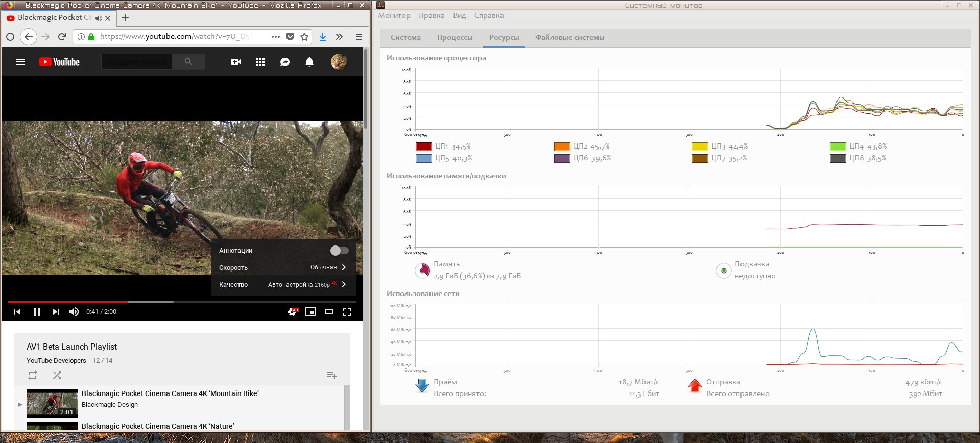Open the Firefox hamburger menu

click(x=359, y=37)
